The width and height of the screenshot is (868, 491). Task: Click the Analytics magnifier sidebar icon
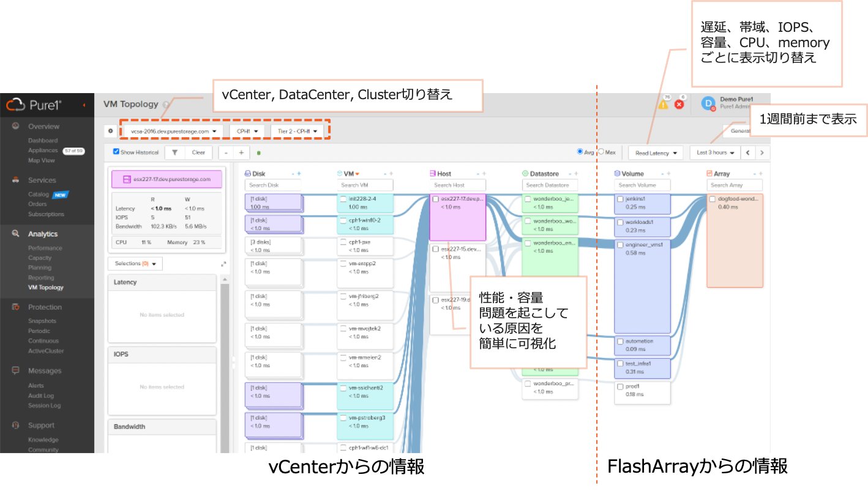tap(15, 233)
